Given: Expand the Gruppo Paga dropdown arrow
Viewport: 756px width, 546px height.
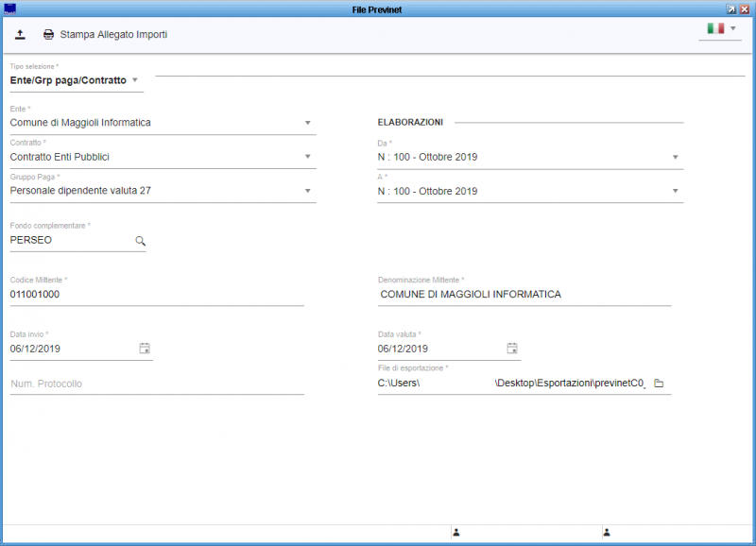Looking at the screenshot, I should (x=308, y=191).
